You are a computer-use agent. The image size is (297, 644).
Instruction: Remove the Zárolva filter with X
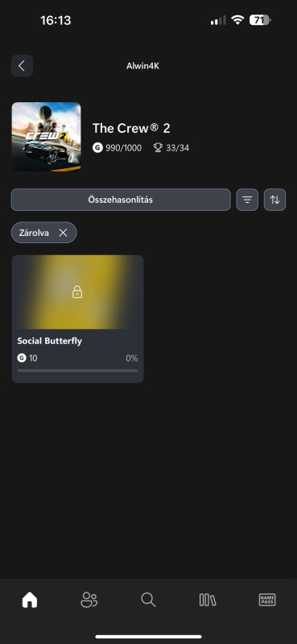click(x=63, y=233)
